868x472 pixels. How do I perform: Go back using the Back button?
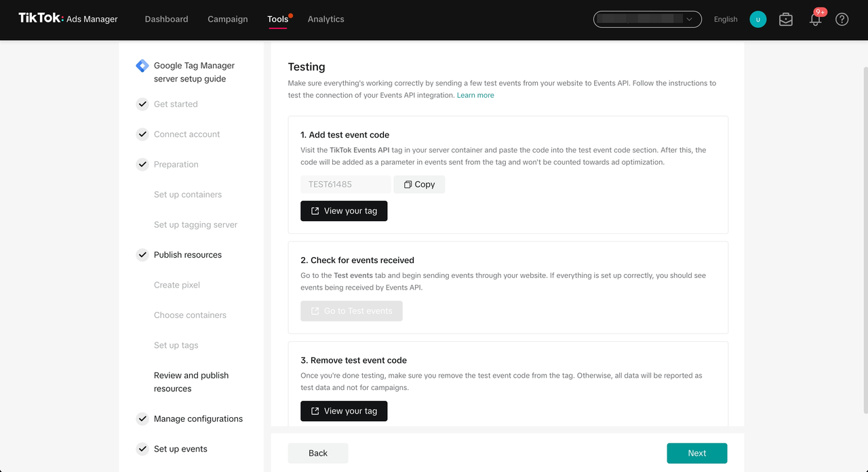tap(318, 453)
